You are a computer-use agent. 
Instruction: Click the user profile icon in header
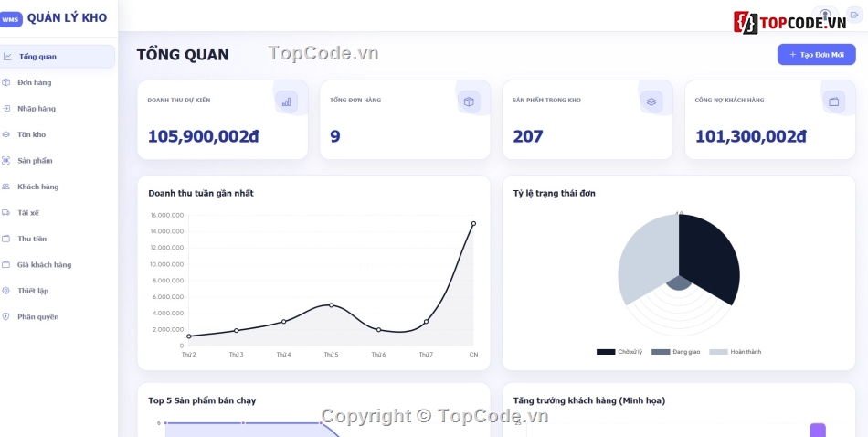[825, 15]
